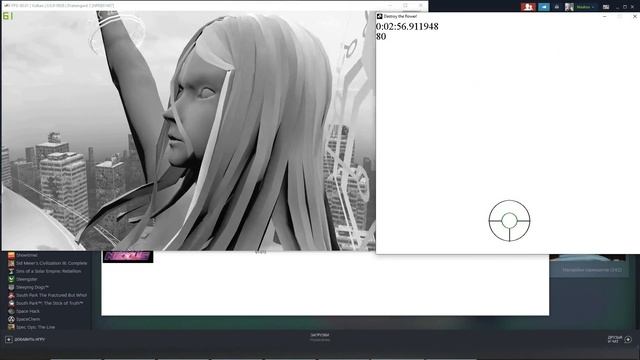
Task: Close the emulator game window
Action: (420, 5)
